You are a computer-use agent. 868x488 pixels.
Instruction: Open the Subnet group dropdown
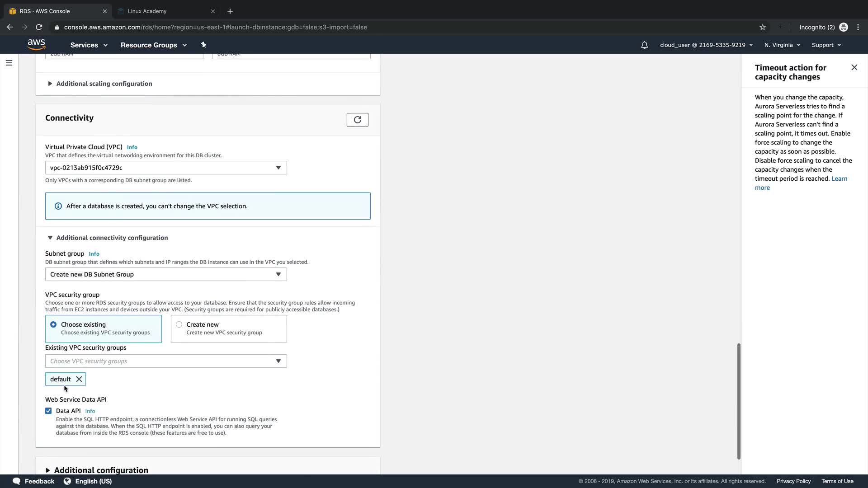click(x=165, y=274)
